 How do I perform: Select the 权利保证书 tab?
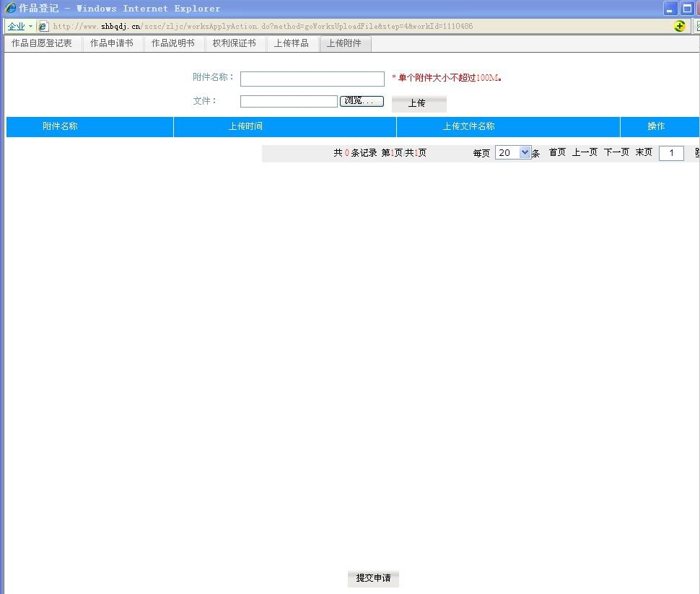235,43
